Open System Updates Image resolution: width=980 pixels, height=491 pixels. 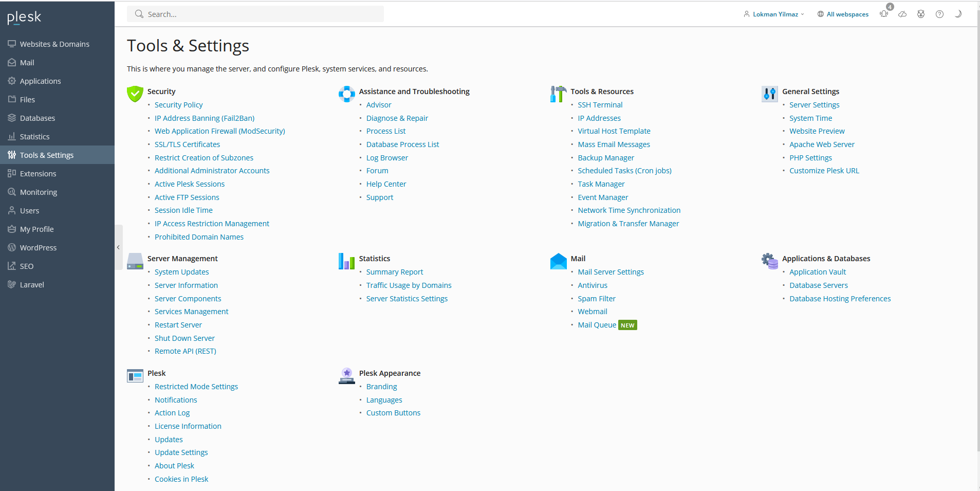coord(182,272)
